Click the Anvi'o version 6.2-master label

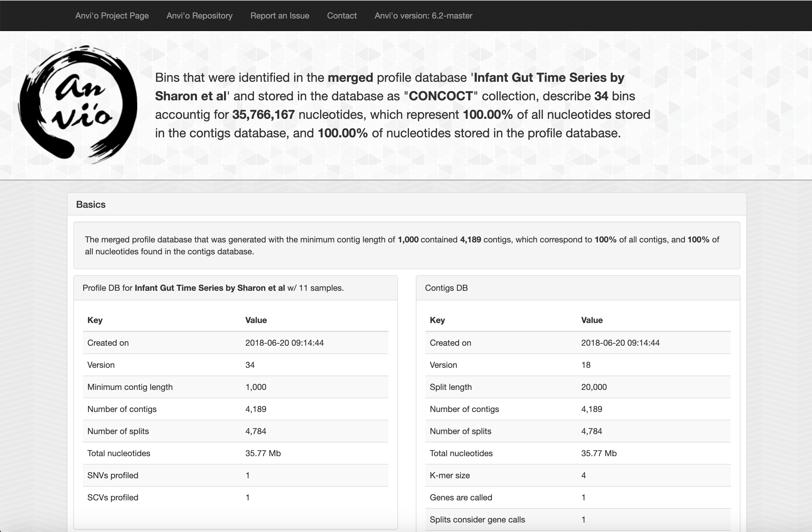423,16
